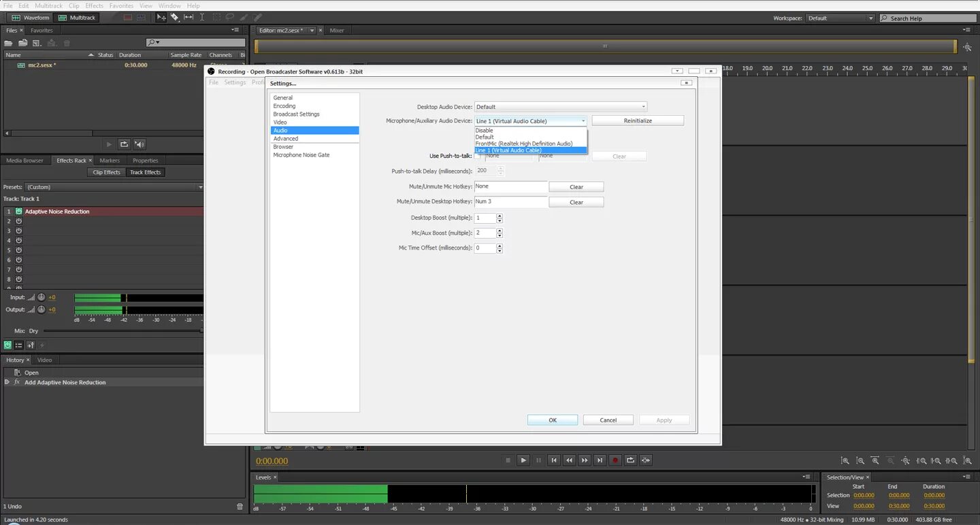Toggle power button of effect slot 6

tap(19, 260)
